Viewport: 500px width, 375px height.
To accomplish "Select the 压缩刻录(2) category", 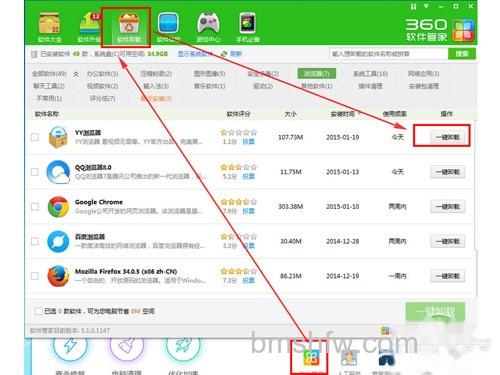I will point(156,74).
